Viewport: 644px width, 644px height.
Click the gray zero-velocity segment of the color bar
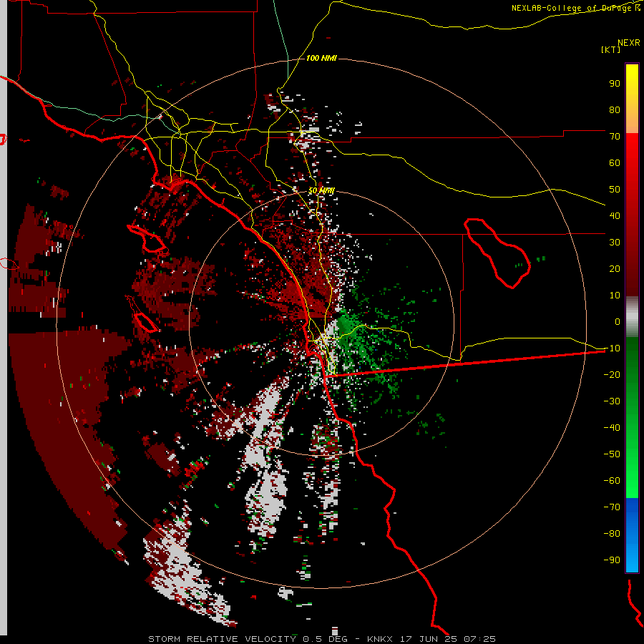click(632, 317)
